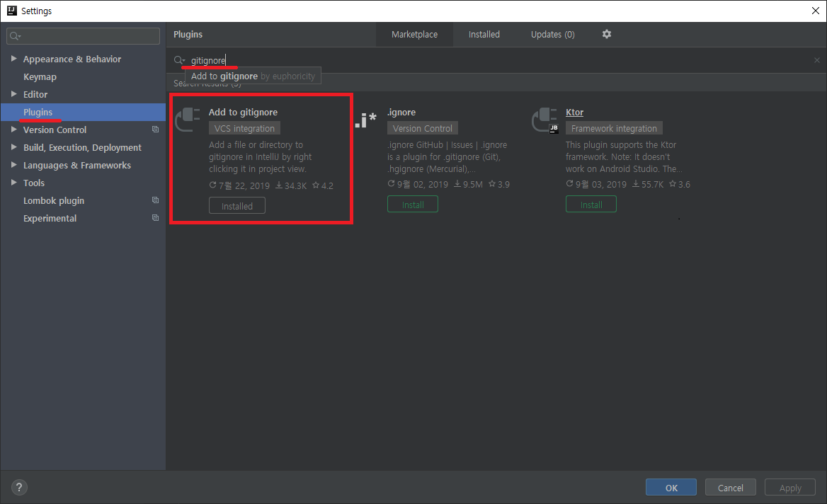Image resolution: width=827 pixels, height=504 pixels.
Task: Click the 34.3K downloads count
Action: pos(290,185)
